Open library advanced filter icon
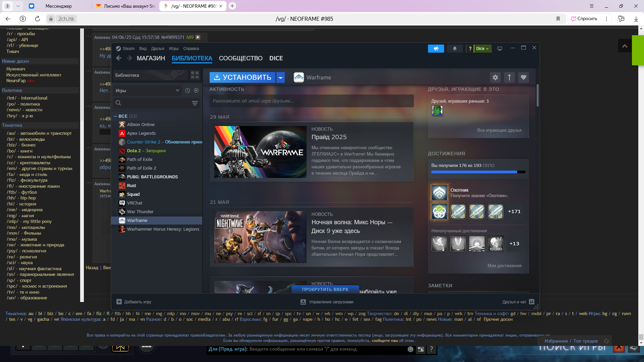 click(195, 103)
